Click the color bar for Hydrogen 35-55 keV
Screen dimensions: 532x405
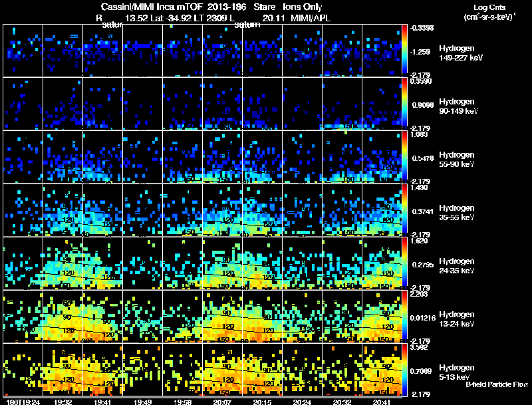click(x=406, y=210)
